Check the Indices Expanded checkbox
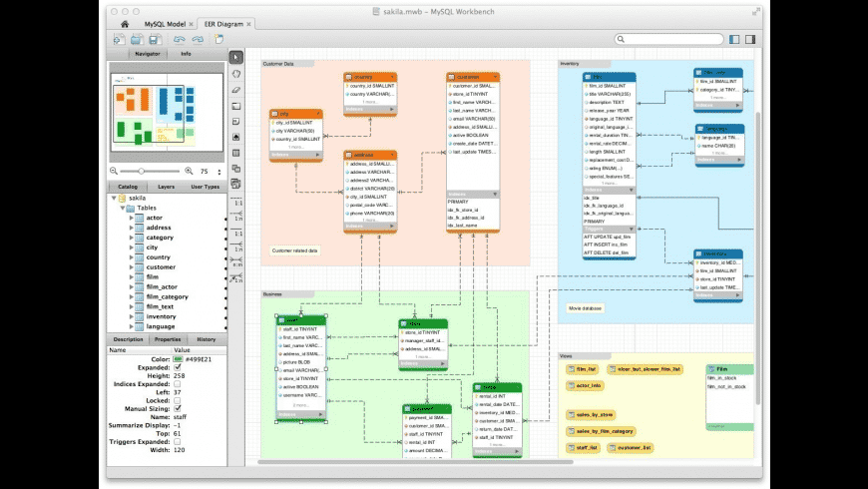 point(178,384)
